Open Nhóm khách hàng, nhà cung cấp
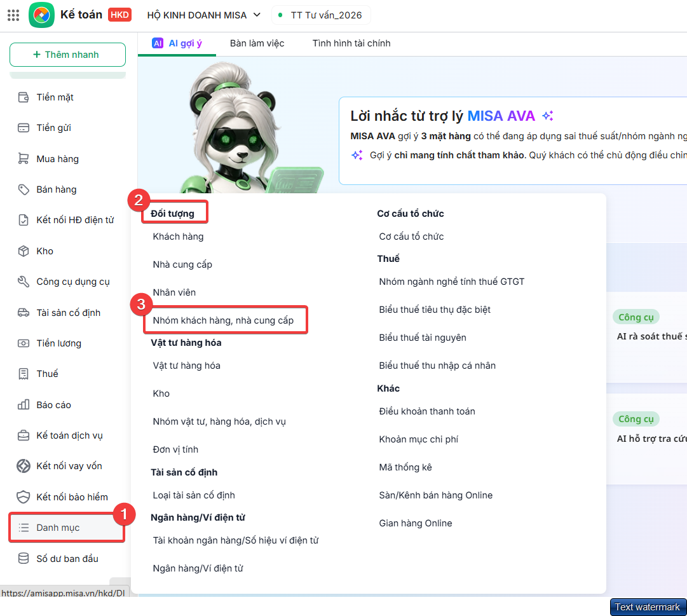 [224, 320]
